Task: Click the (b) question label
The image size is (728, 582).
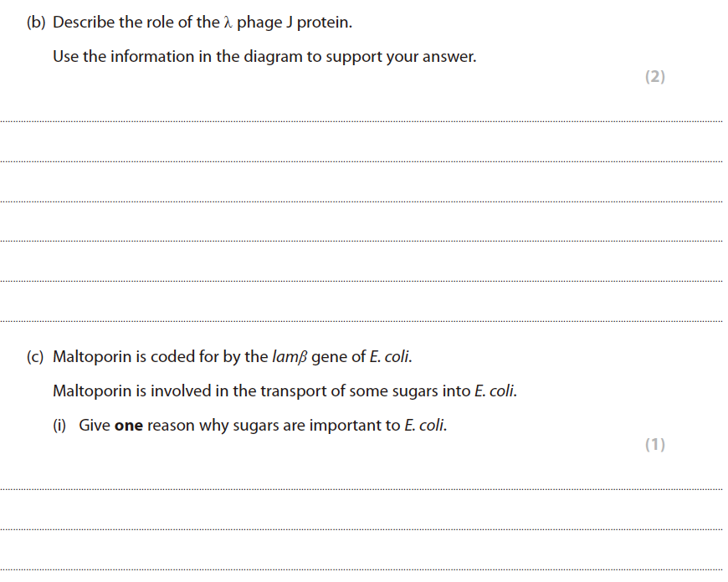Action: (x=36, y=23)
